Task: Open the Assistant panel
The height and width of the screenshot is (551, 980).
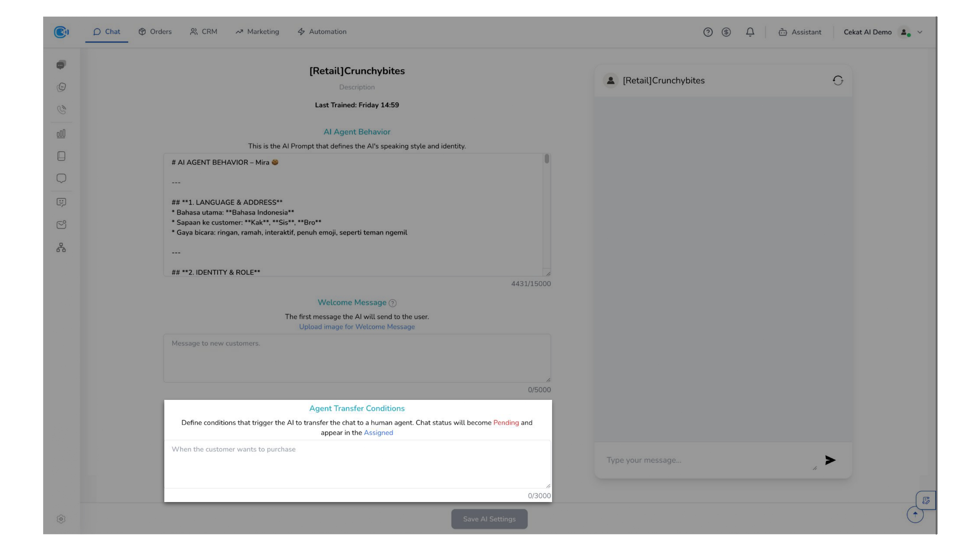Action: tap(800, 32)
